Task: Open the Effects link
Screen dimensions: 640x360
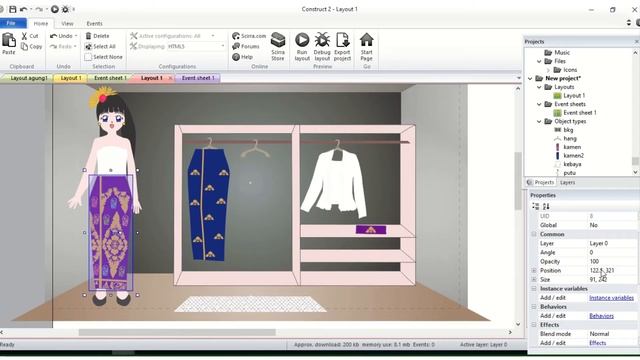Action: (x=598, y=343)
